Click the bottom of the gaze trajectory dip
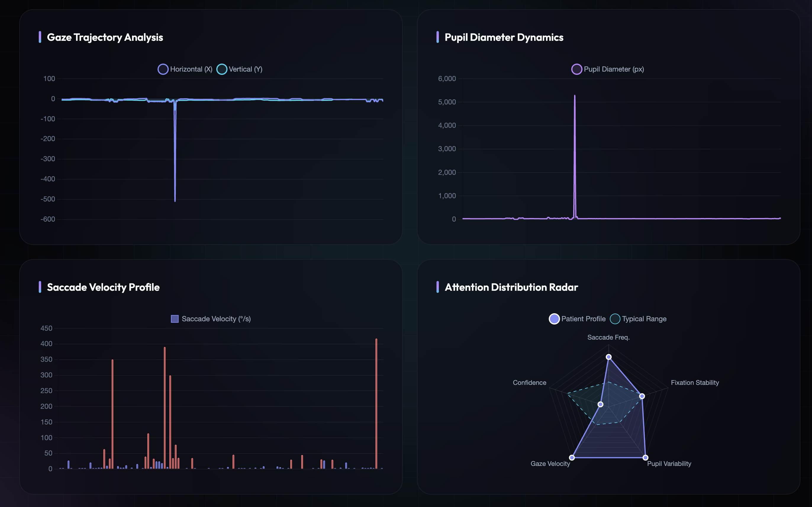The width and height of the screenshot is (812, 507). [x=175, y=201]
